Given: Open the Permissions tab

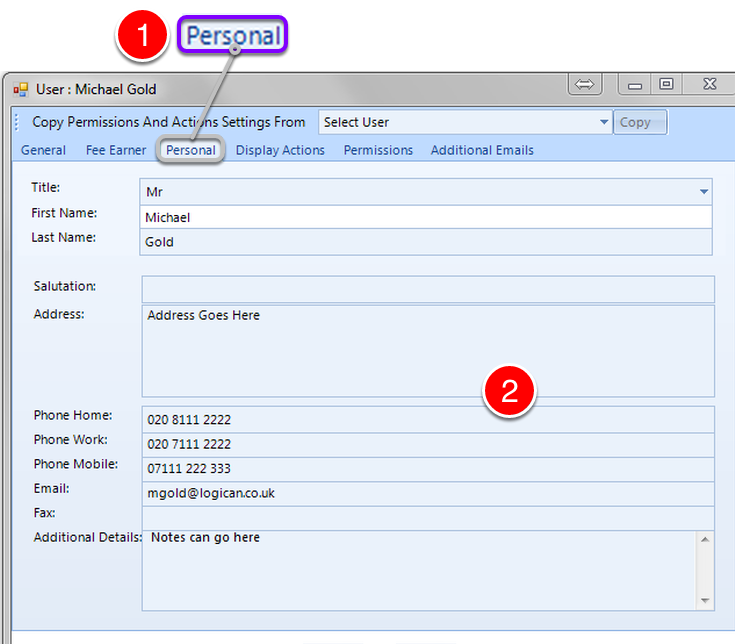Looking at the screenshot, I should pyautogui.click(x=378, y=150).
